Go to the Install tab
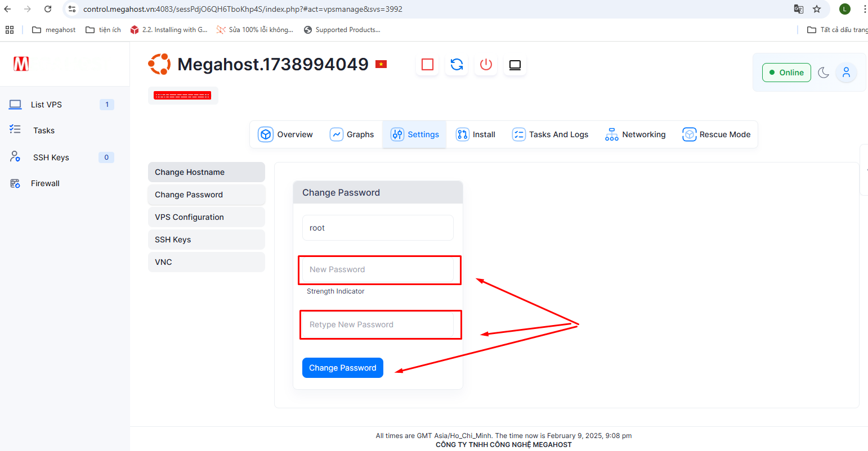 click(476, 134)
